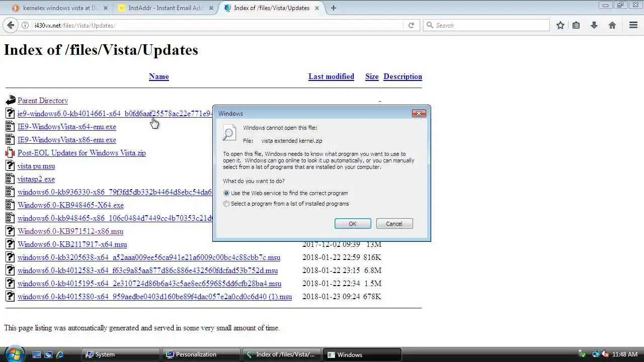Switch to Windows dialog taskbar button
This screenshot has height=362, width=644.
tap(362, 354)
